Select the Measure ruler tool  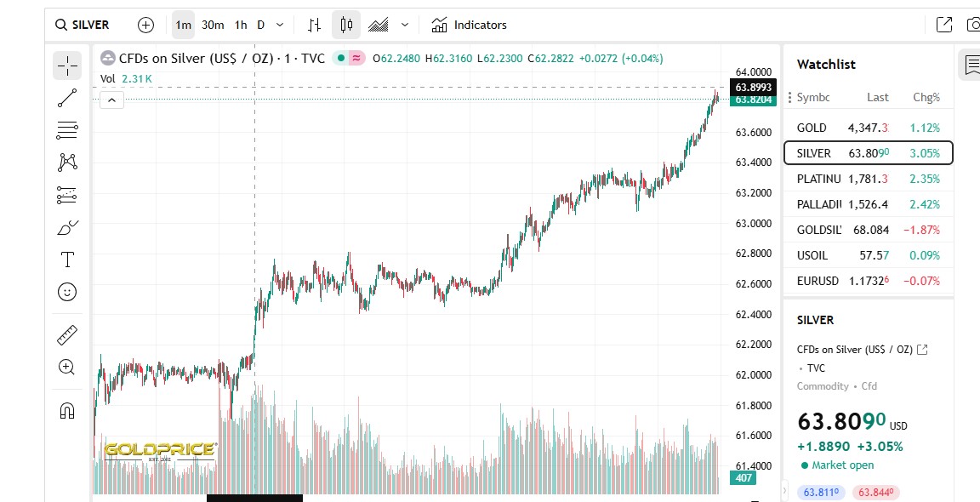[x=67, y=335]
